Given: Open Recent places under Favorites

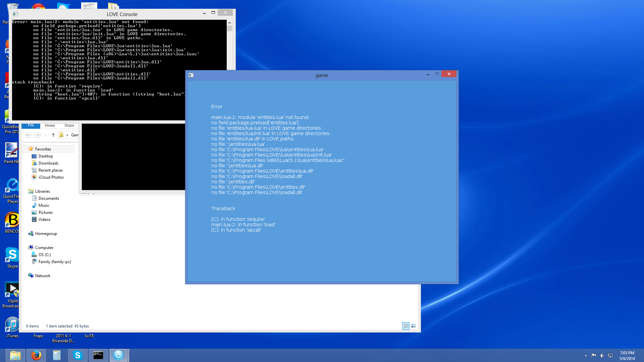Looking at the screenshot, I should click(50, 170).
